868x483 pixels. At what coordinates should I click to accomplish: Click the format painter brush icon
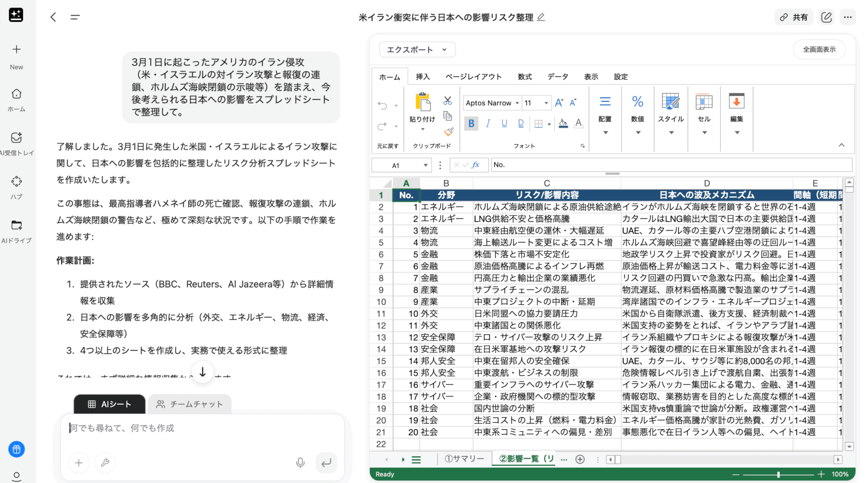tap(448, 132)
